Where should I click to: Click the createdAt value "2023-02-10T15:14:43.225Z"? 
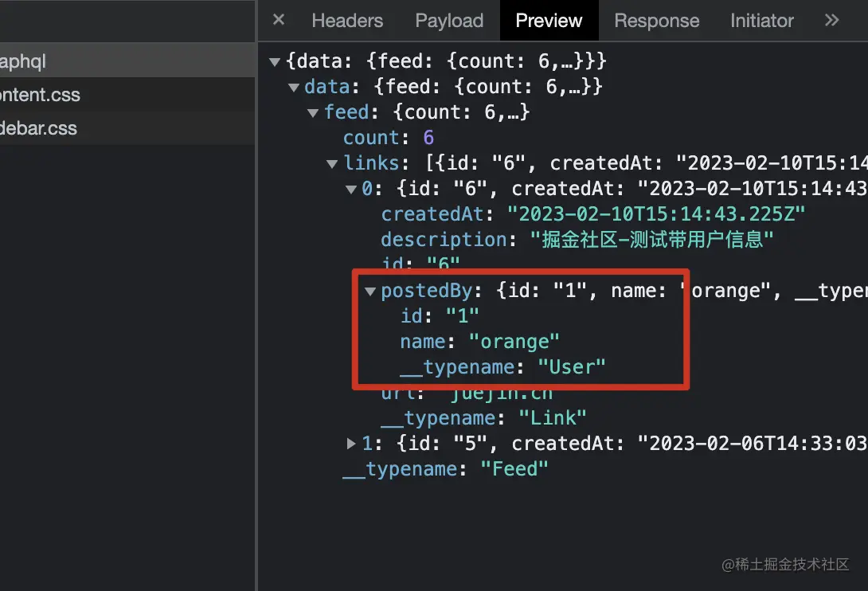[x=656, y=213]
